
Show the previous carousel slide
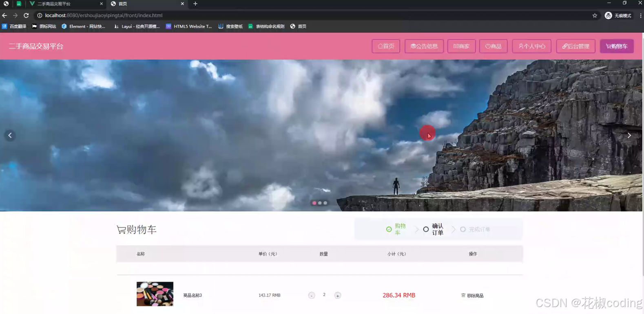point(10,135)
